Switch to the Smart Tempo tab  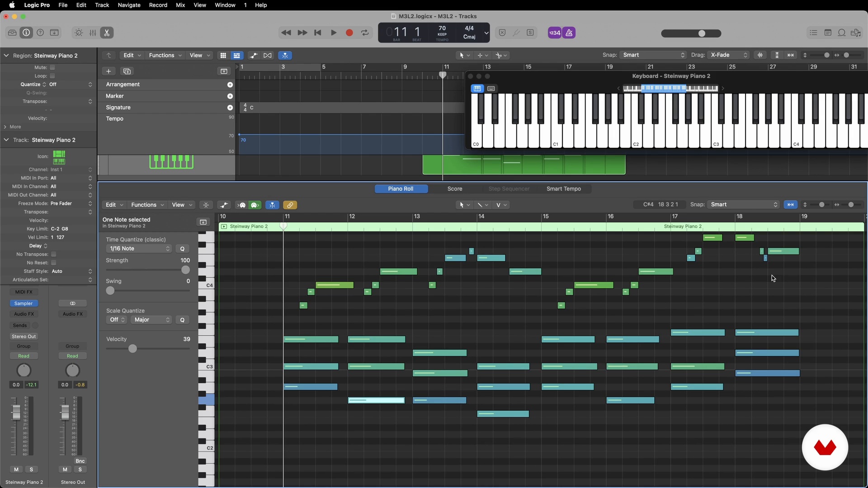564,189
